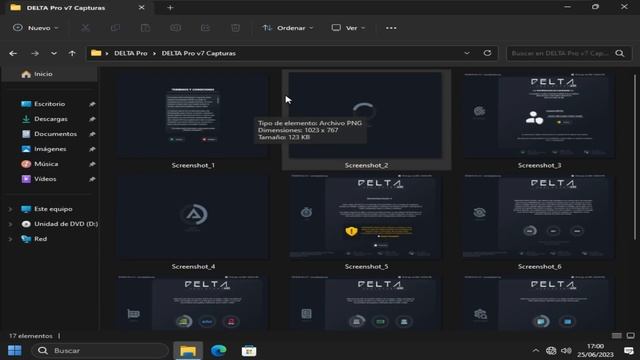Open network status tray icon

pyautogui.click(x=551, y=351)
